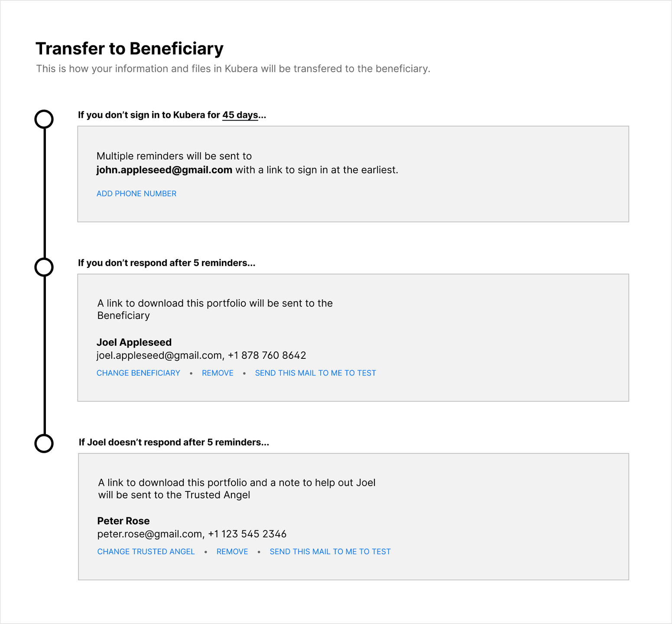Change the underlined "45 days" inactivity period
672x624 pixels.
(x=240, y=115)
